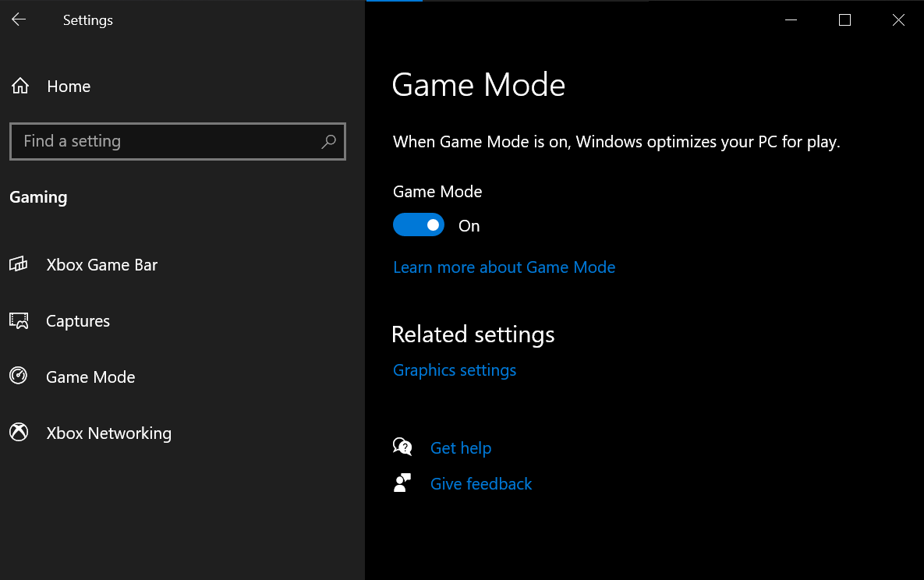Open Learn more about Game Mode link
Image resolution: width=924 pixels, height=580 pixels.
504,267
